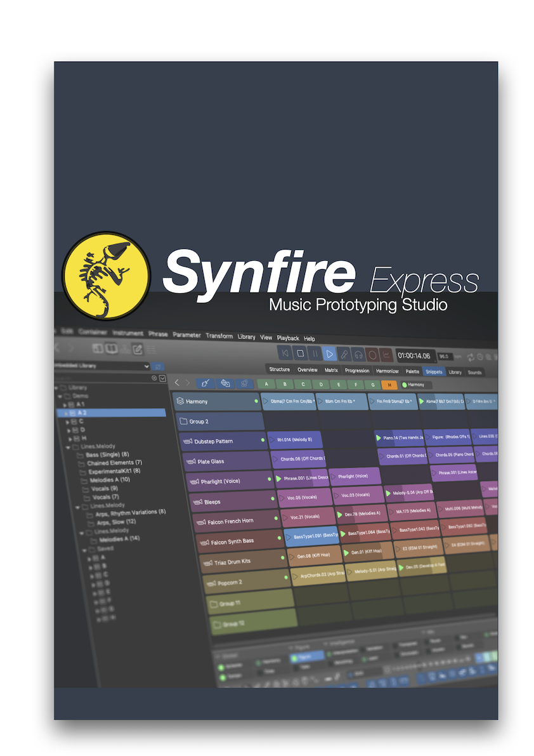Switch to the Harmonizer tab
The width and height of the screenshot is (534, 756).
tap(387, 370)
